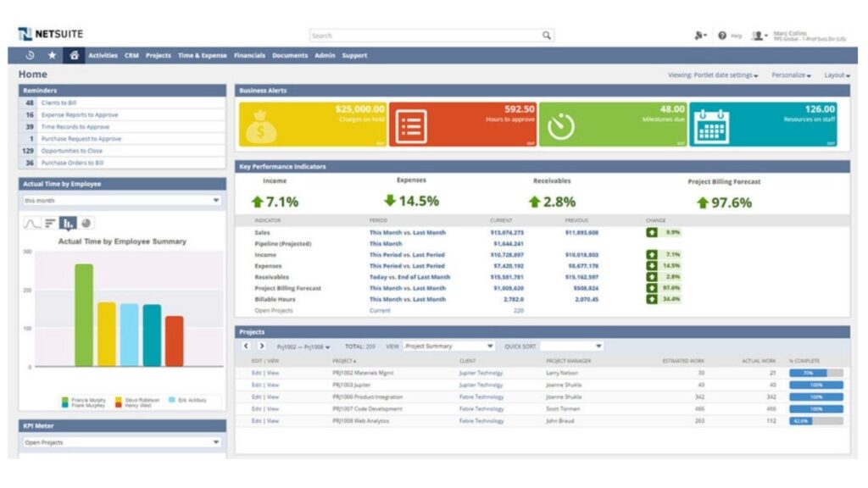The height and width of the screenshot is (488, 868).
Task: Open the KPI Meter Open Projects dropdown
Action: pos(122,442)
